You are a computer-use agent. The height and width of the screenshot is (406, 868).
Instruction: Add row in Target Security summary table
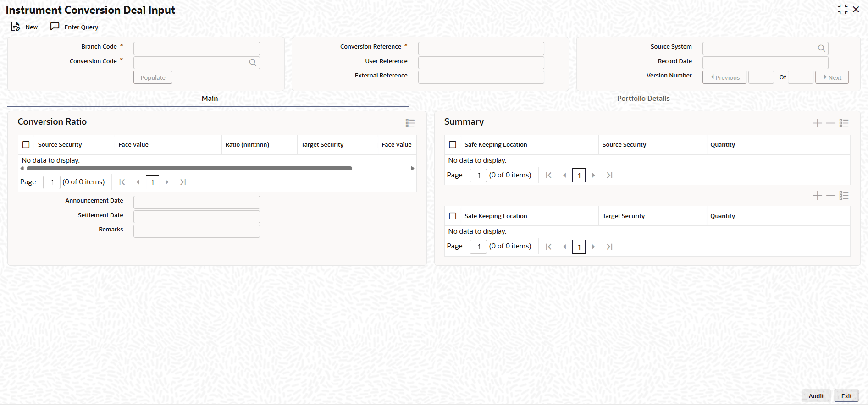point(817,196)
